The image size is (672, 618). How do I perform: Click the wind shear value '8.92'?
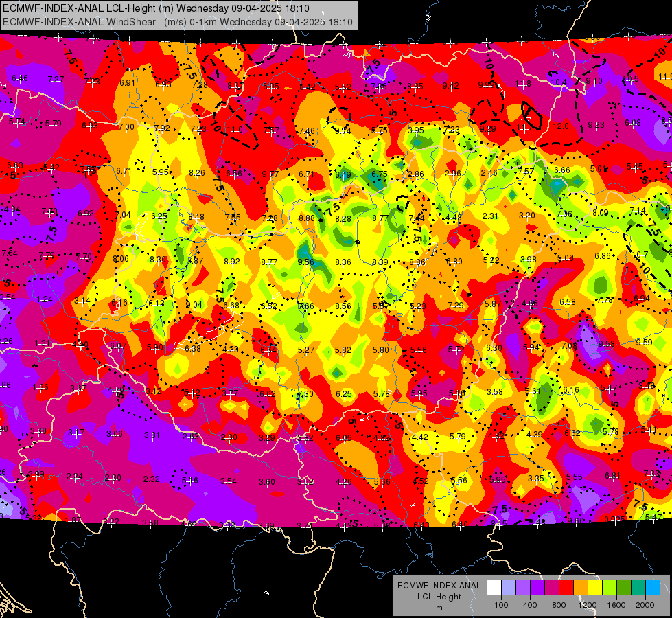point(232,261)
